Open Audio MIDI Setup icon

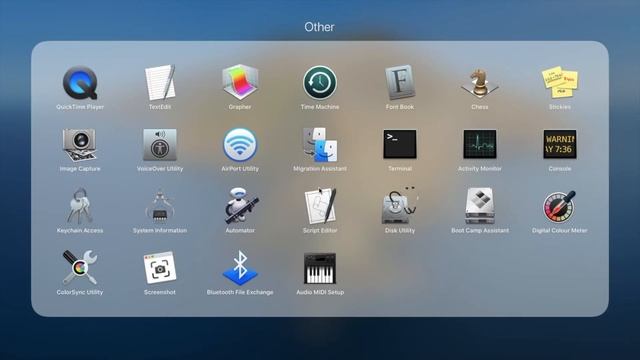[x=320, y=268]
